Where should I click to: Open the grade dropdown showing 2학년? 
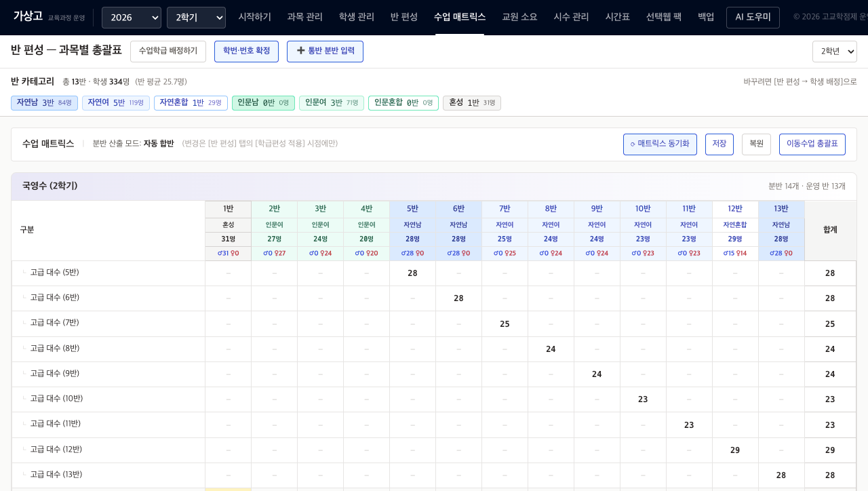coord(835,52)
